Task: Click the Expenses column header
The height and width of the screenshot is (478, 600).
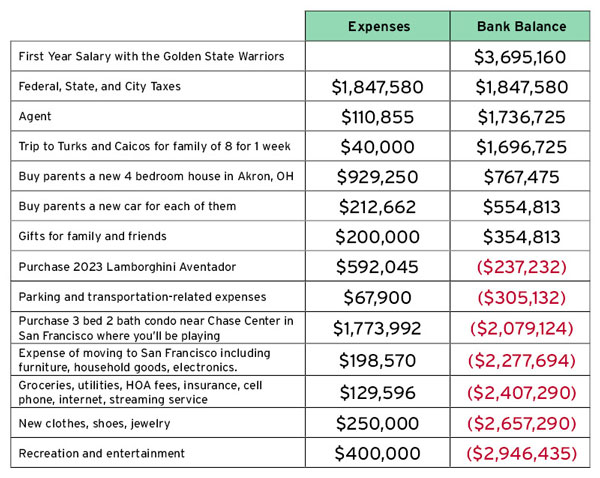Action: (378, 26)
